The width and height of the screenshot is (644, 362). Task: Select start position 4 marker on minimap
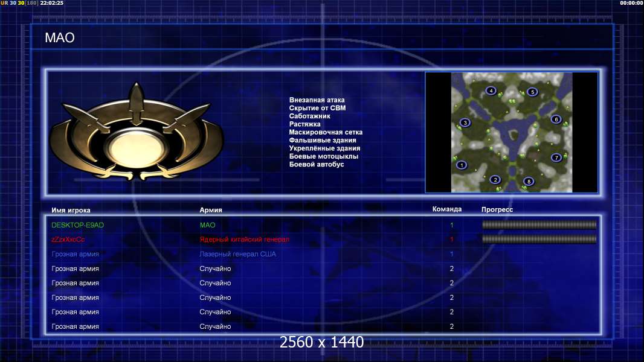coord(491,91)
